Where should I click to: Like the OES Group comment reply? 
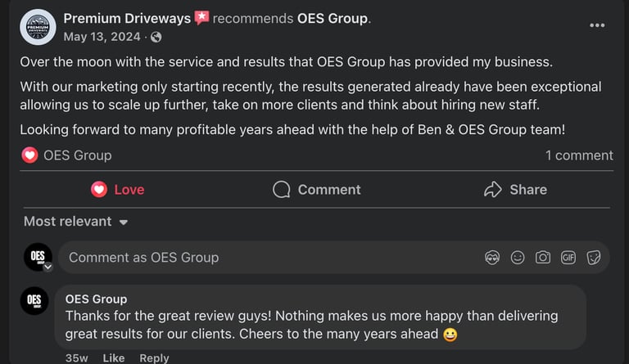114,358
